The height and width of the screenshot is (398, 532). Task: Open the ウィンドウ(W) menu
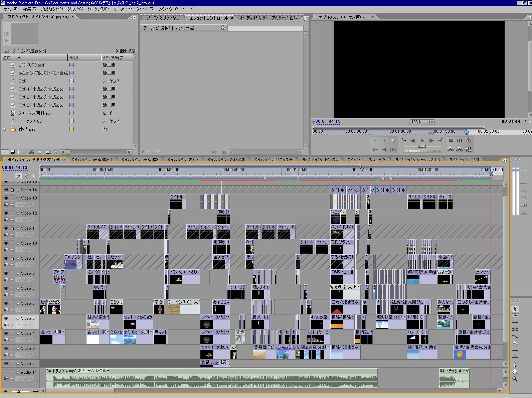tap(168, 9)
